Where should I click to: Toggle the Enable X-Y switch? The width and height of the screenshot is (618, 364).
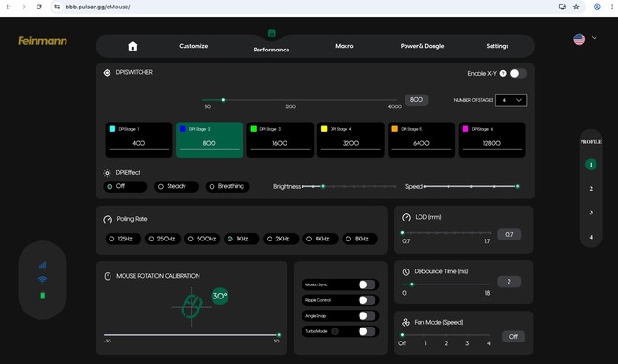[x=518, y=73]
